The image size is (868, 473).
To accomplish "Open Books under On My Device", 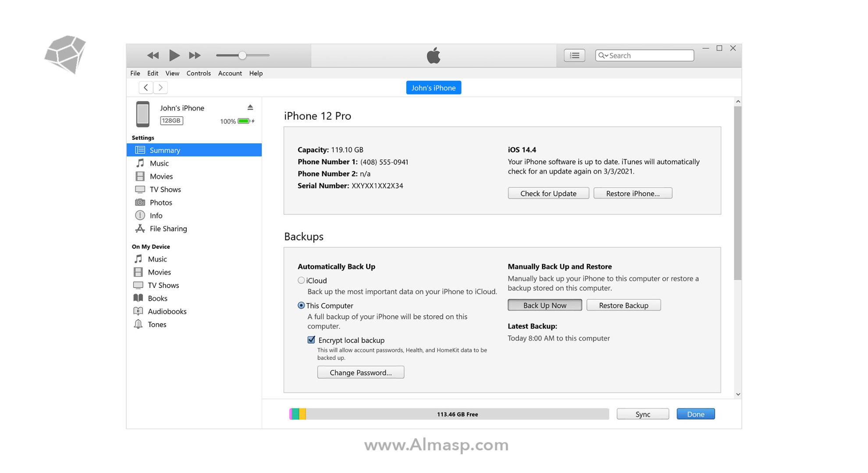I will (194, 298).
